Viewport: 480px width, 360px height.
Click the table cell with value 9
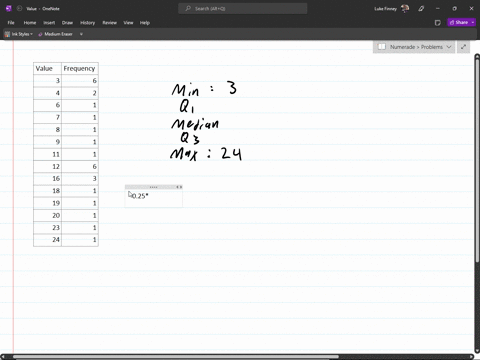pos(47,142)
